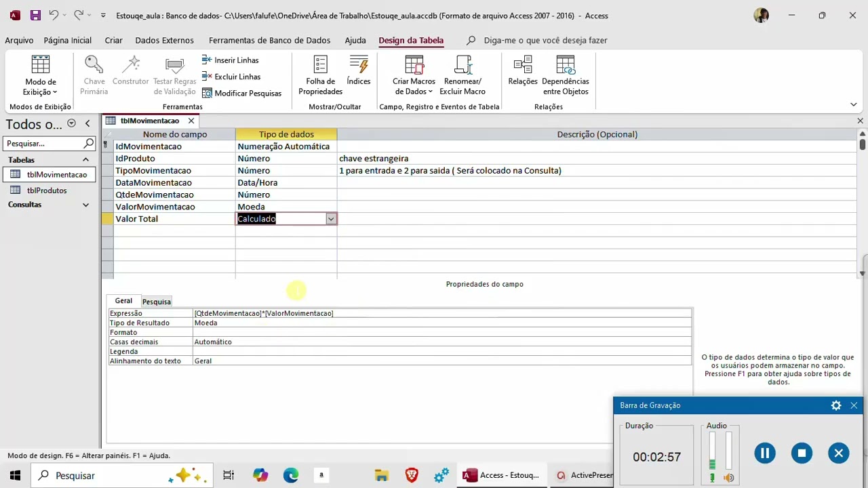The image size is (868, 488).
Task: Open the Arquivo menu
Action: pyautogui.click(x=19, y=40)
